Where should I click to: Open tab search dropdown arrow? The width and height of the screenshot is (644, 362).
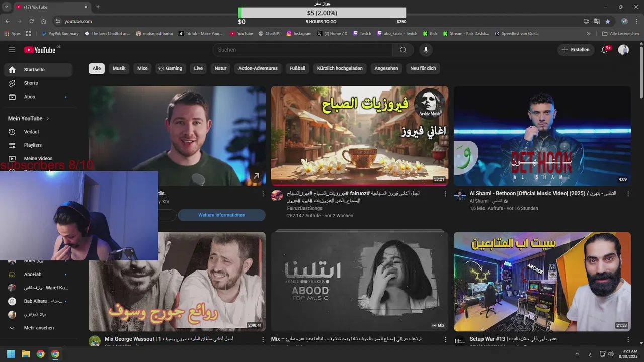pos(7,7)
